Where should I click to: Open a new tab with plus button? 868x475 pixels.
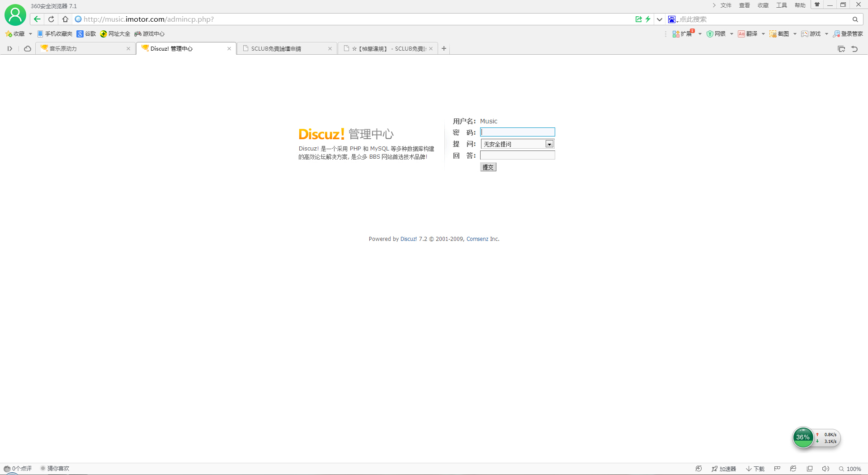coord(444,48)
